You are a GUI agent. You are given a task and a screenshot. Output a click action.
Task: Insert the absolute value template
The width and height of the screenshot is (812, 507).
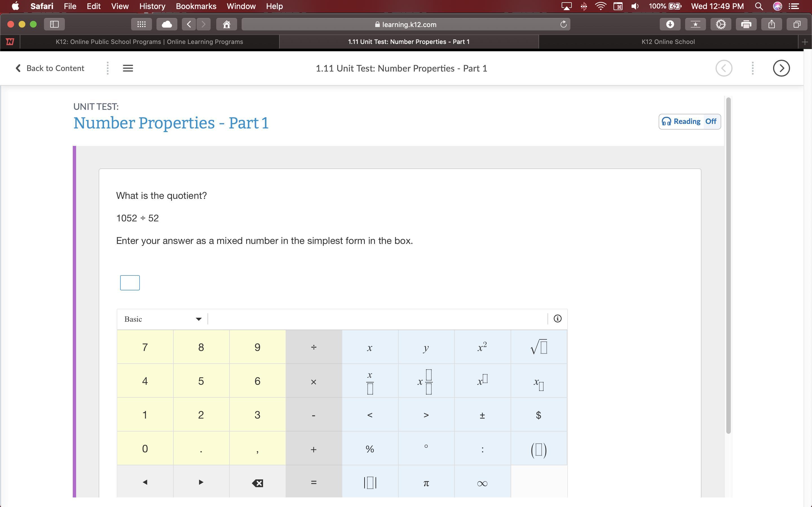370,482
